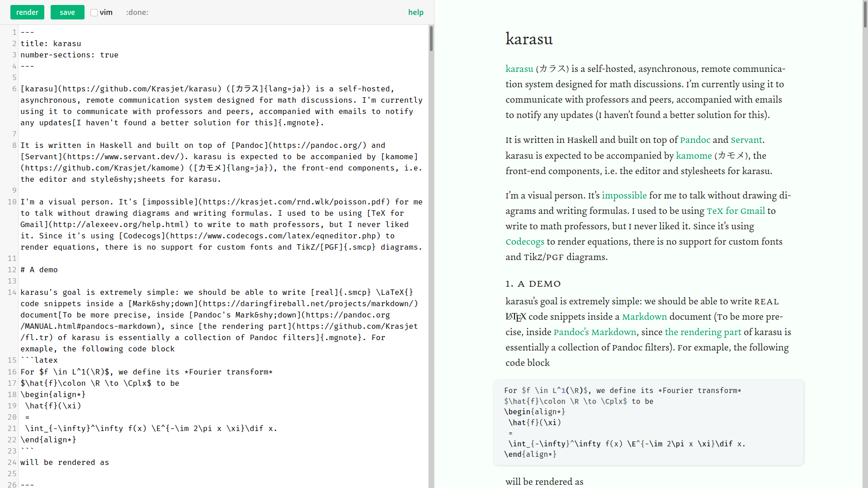This screenshot has width=868, height=488.
Task: Click the '\hat{f}(\xi)' editor line
Action: tap(53, 406)
